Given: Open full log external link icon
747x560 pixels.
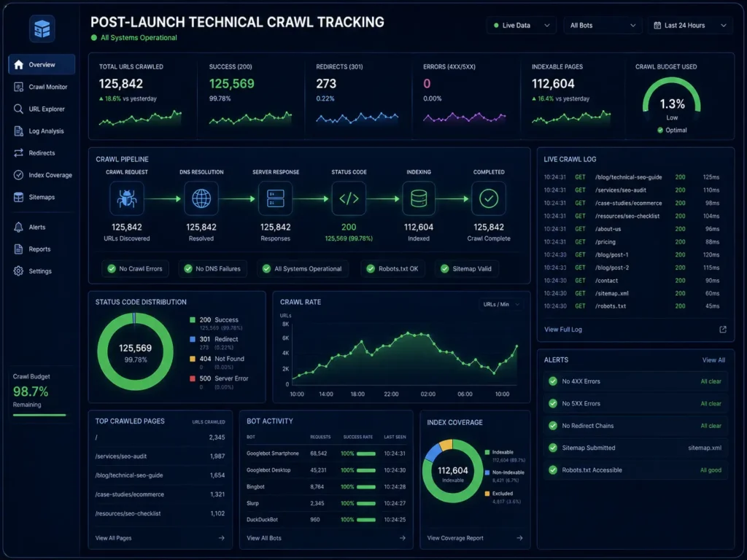Looking at the screenshot, I should click(723, 330).
